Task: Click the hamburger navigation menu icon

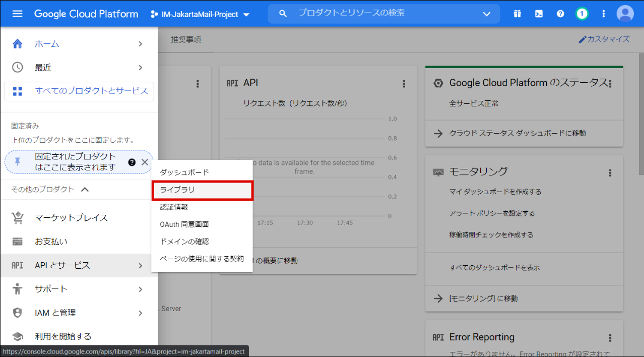Action: click(x=17, y=14)
